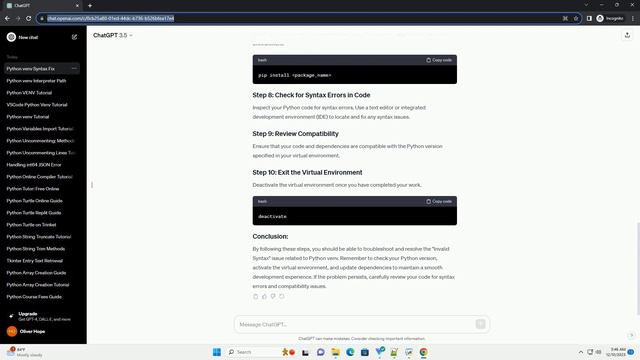Image resolution: width=640 pixels, height=360 pixels.
Task: Select the ChatGPT browser tab
Action: click(x=42, y=6)
